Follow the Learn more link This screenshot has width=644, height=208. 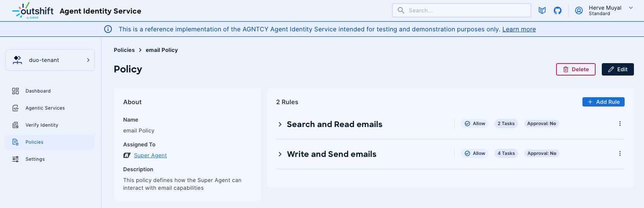(519, 29)
